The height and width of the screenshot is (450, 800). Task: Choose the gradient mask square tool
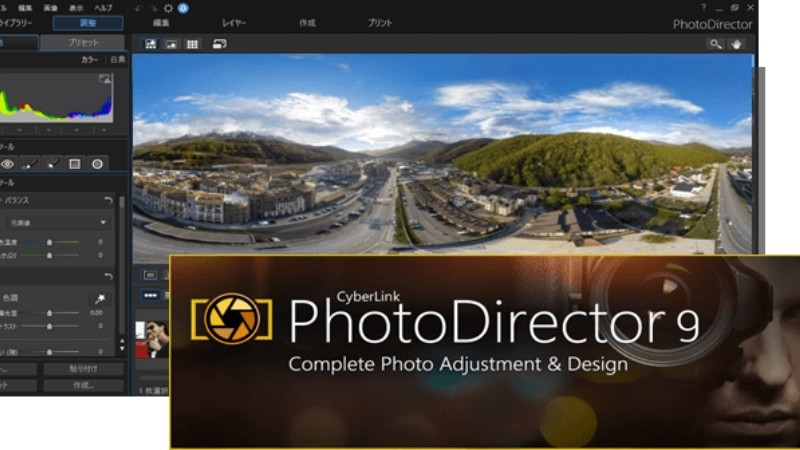(x=76, y=163)
